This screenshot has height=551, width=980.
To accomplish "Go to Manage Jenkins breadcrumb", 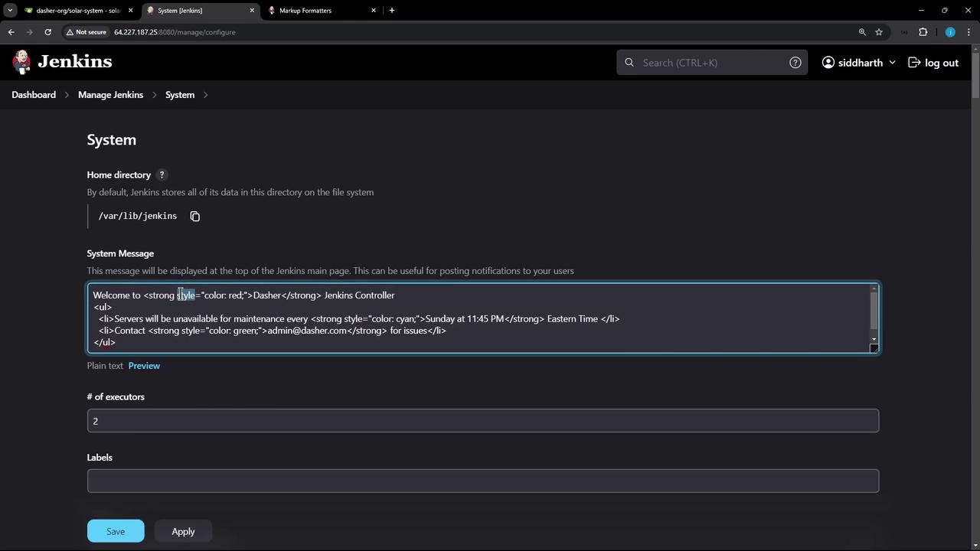I will coord(110,95).
